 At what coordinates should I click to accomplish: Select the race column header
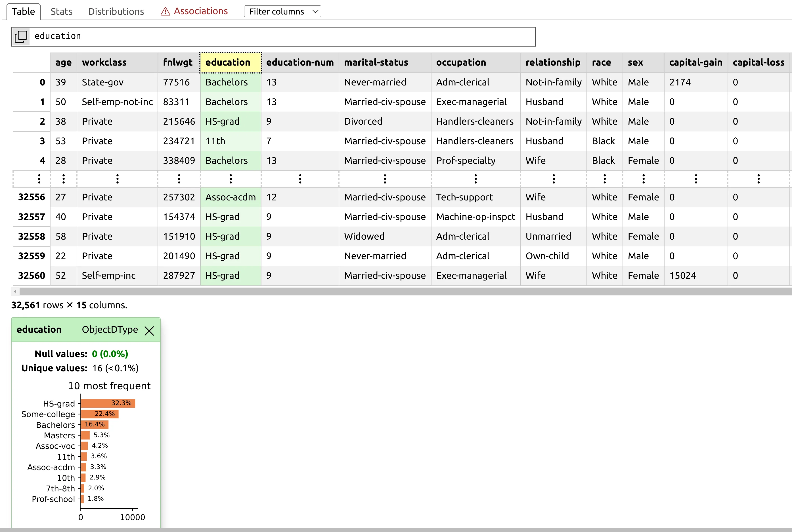pyautogui.click(x=604, y=62)
